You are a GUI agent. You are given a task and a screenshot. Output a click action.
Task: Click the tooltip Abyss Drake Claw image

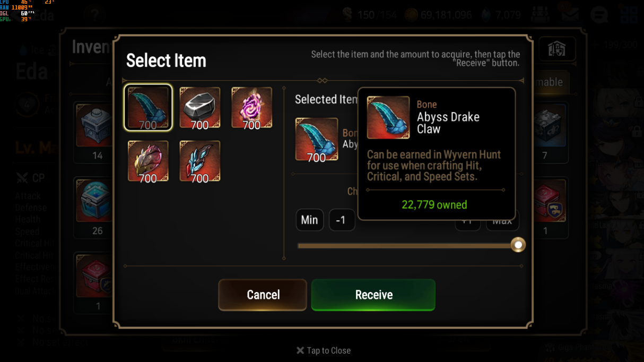click(388, 117)
